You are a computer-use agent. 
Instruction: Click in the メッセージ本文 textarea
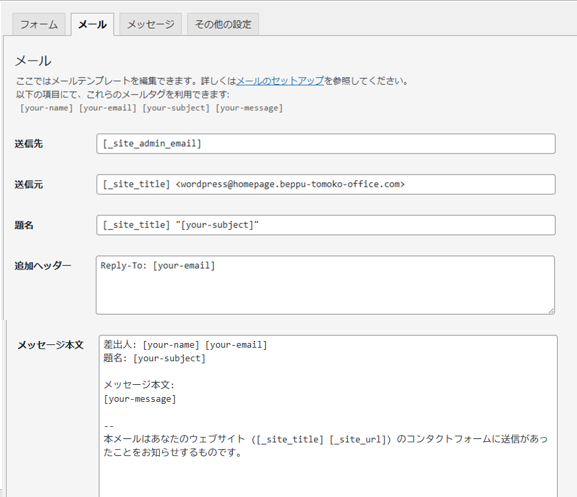click(328, 416)
